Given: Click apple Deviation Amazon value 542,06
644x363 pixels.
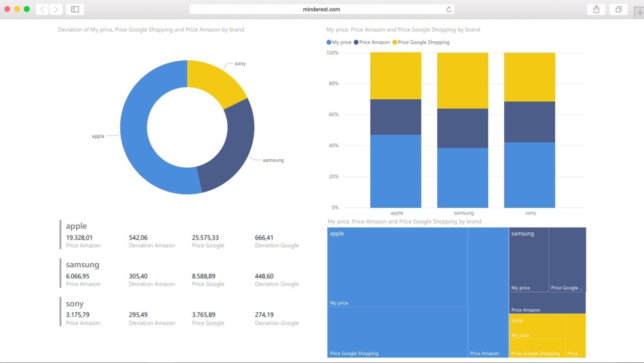Looking at the screenshot, I should tap(138, 237).
